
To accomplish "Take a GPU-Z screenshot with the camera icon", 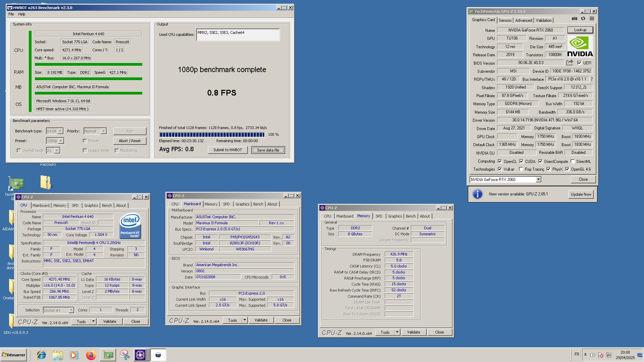I will click(575, 19).
